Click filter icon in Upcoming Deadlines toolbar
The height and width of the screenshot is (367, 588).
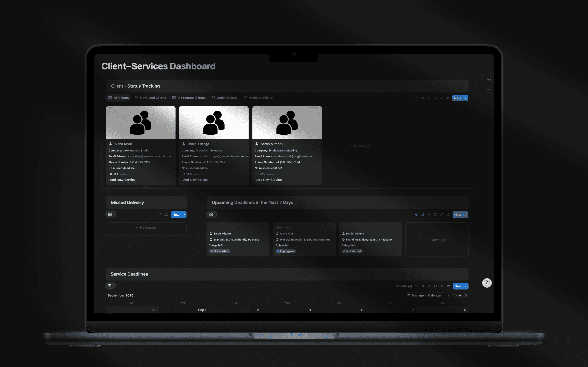(x=416, y=215)
